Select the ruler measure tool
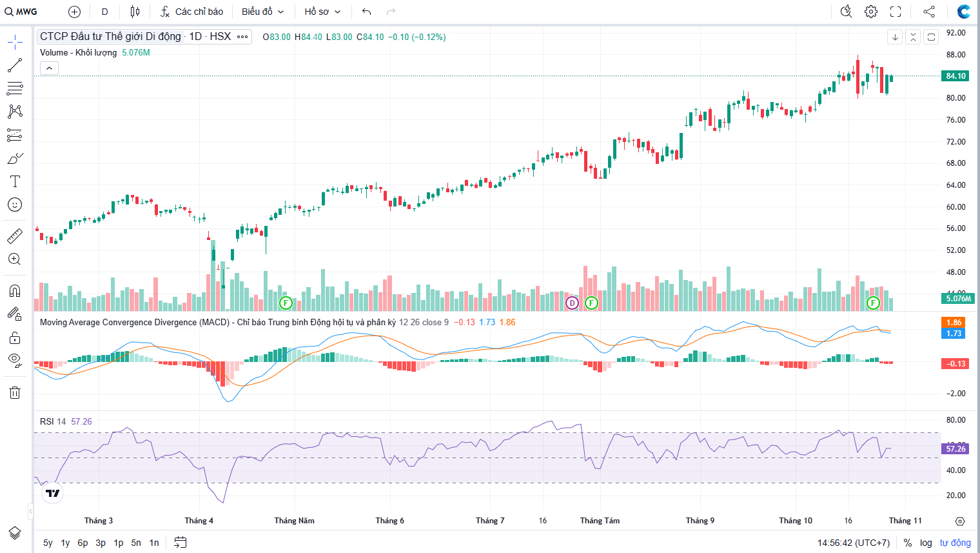The height and width of the screenshot is (553, 980). tap(15, 236)
